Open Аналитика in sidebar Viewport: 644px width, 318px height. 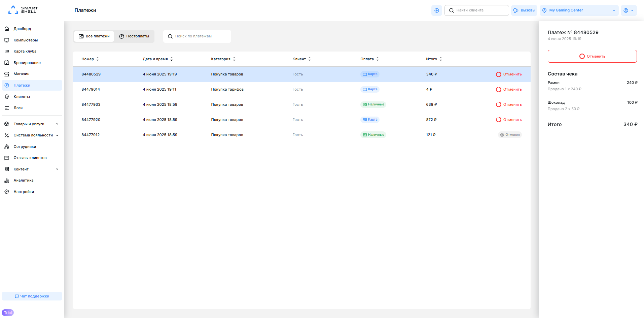[x=24, y=181]
